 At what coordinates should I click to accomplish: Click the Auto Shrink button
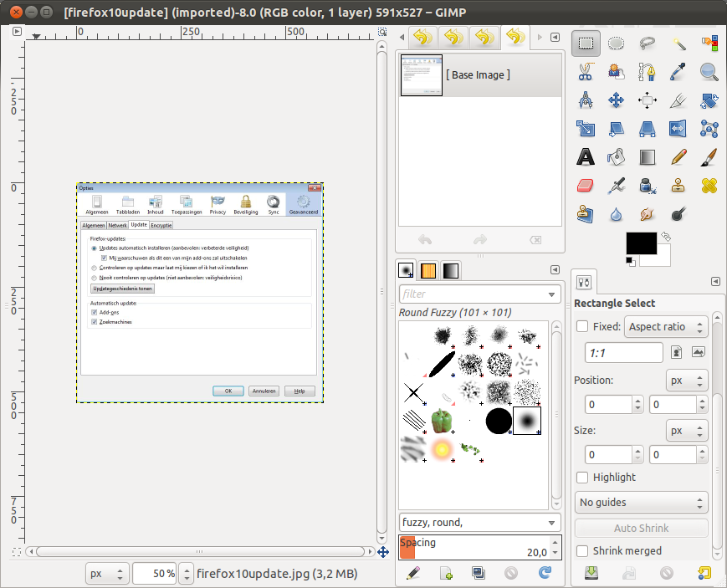642,528
